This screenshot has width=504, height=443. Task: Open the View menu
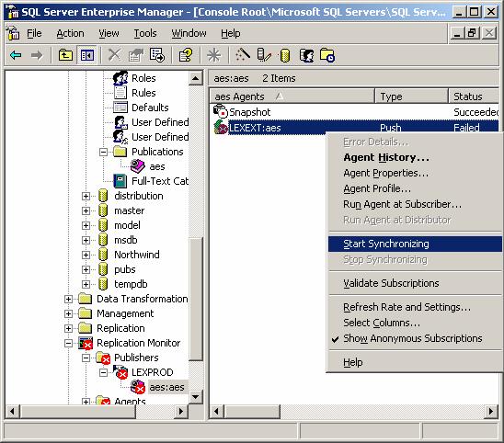[109, 33]
